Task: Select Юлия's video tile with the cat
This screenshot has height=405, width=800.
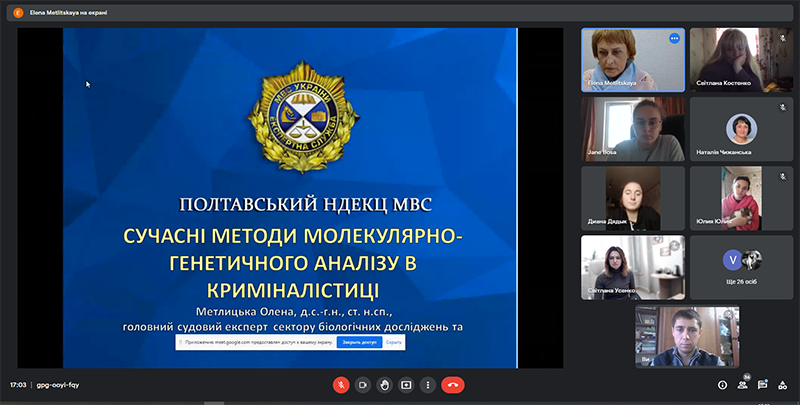Action: pyautogui.click(x=741, y=198)
